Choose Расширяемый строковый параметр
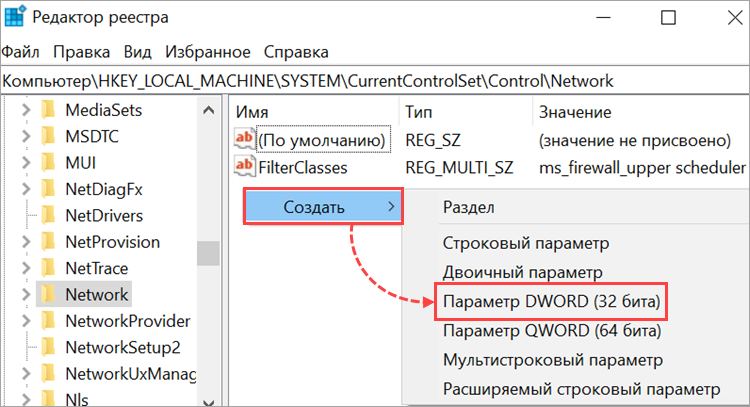The height and width of the screenshot is (407, 750). (x=582, y=389)
